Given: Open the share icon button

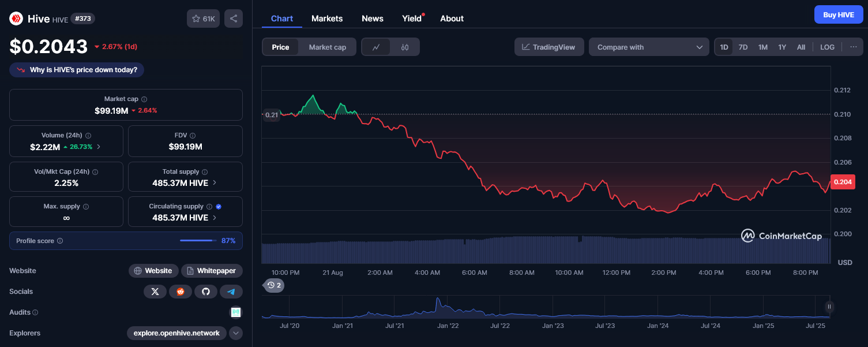Looking at the screenshot, I should tap(234, 18).
